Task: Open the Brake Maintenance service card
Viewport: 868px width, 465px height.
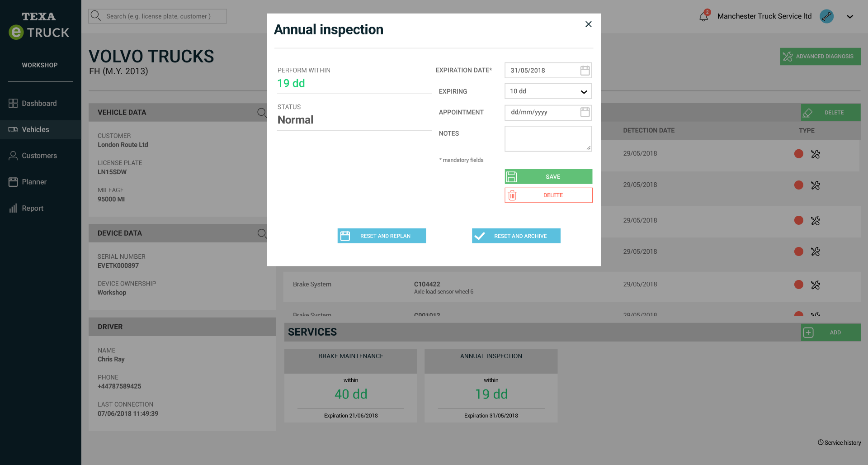Action: click(x=351, y=385)
